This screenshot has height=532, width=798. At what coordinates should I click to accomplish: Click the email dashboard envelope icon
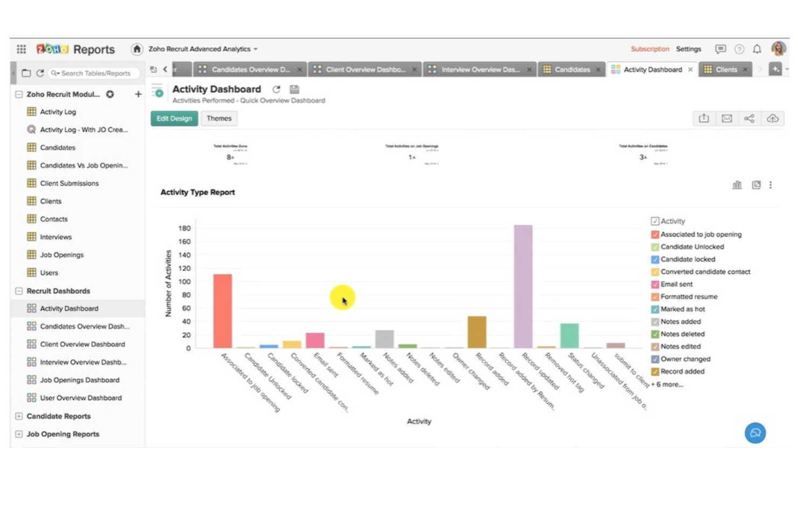tap(726, 119)
